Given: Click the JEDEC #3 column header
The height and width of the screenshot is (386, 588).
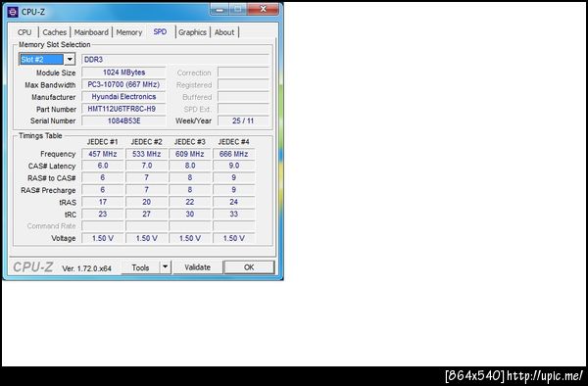Looking at the screenshot, I should (190, 142).
